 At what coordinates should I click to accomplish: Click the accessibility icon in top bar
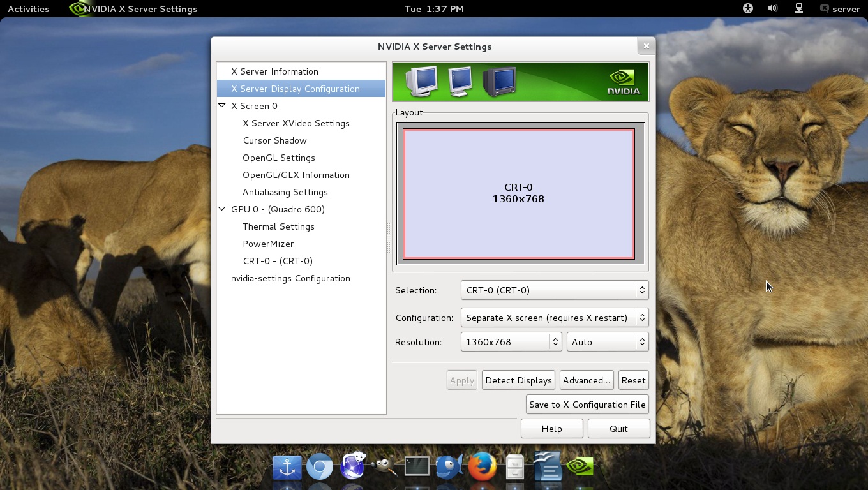[748, 8]
